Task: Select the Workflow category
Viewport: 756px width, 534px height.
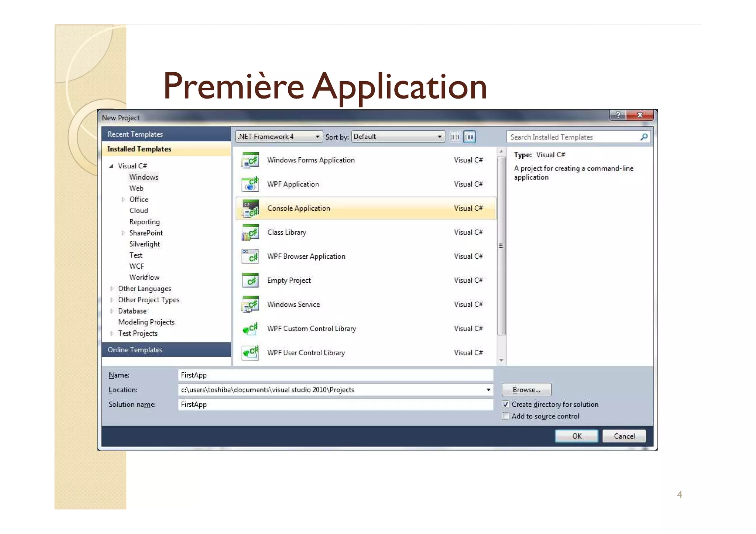Action: tap(144, 278)
